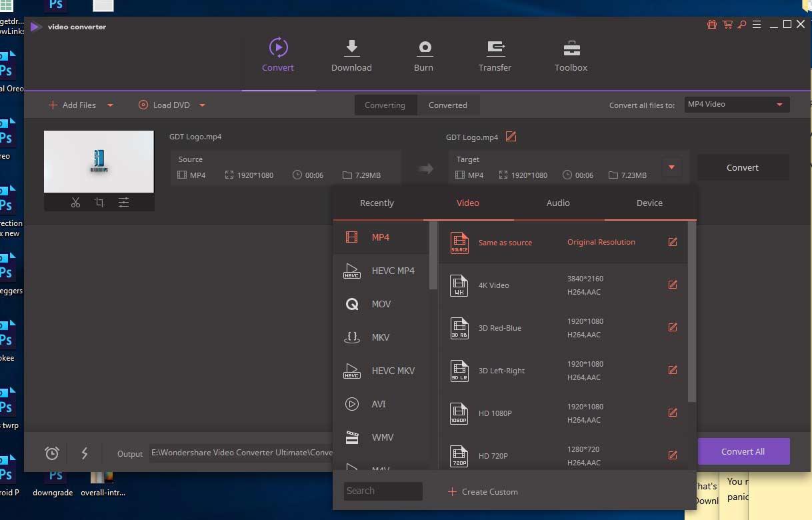Switch to the Recently tab
Viewport: 812px width, 520px height.
point(377,203)
